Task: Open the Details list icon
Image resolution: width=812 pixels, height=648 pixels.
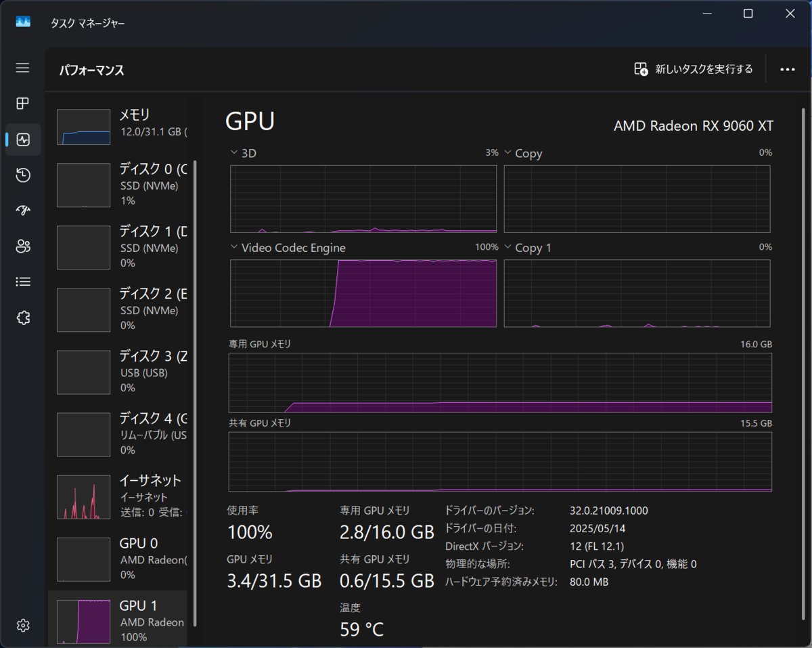Action: coord(23,282)
